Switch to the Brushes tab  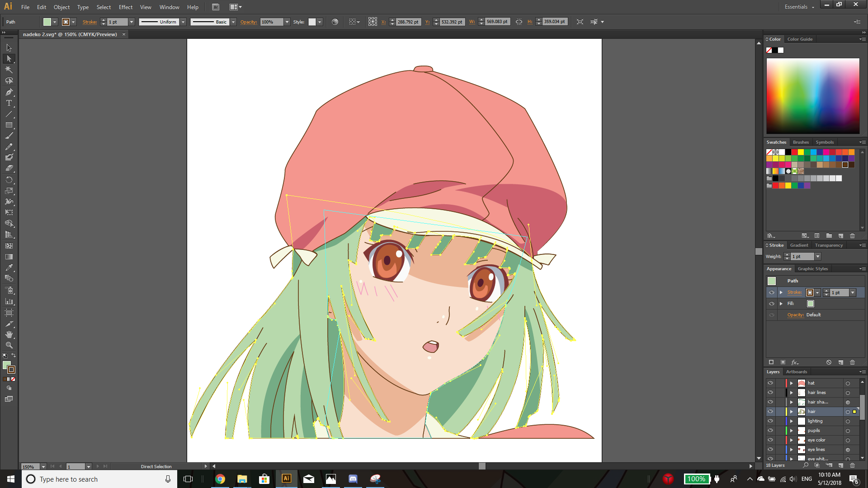click(801, 142)
